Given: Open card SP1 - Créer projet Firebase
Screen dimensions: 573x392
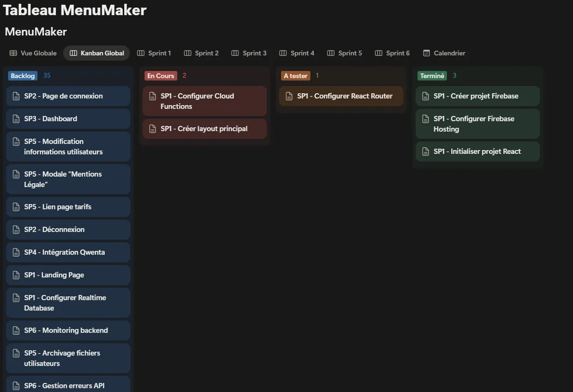Looking at the screenshot, I should tap(478, 96).
